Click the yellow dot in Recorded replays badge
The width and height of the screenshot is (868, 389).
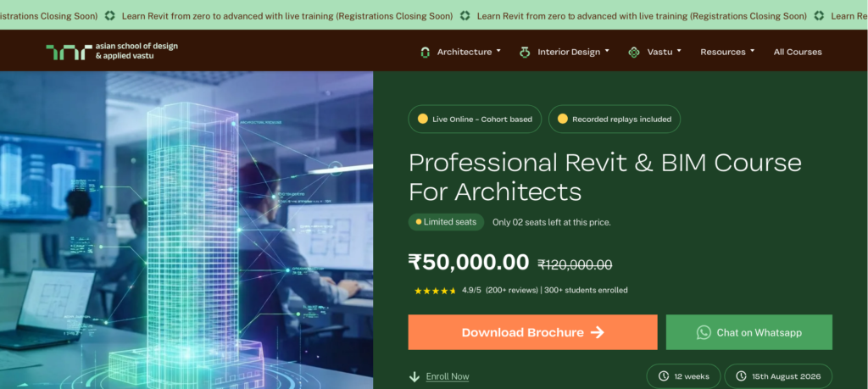[x=563, y=119]
